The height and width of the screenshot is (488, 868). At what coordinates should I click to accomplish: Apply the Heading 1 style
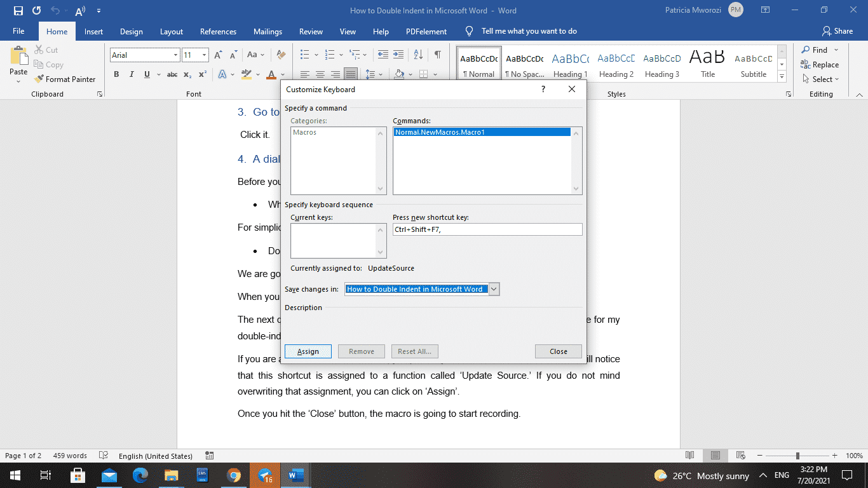570,64
